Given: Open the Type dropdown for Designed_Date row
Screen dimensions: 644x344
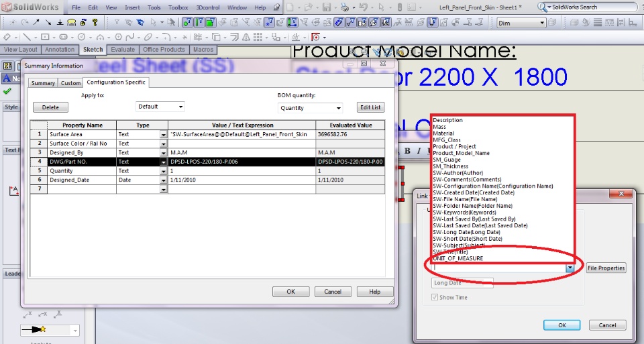Looking at the screenshot, I should point(164,180).
